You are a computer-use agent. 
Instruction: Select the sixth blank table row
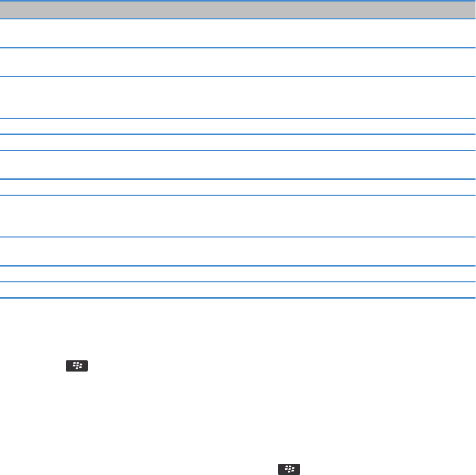[238, 165]
